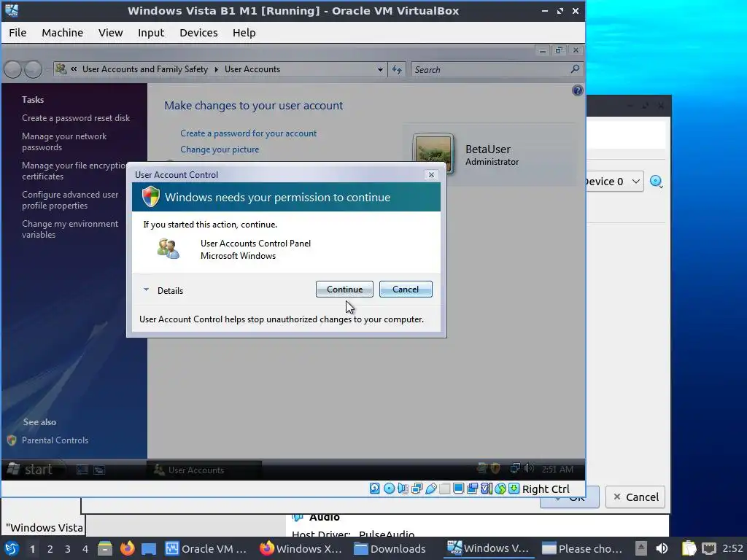The width and height of the screenshot is (747, 560).
Task: Click the User Accounts breadcrumb segment
Action: point(252,69)
